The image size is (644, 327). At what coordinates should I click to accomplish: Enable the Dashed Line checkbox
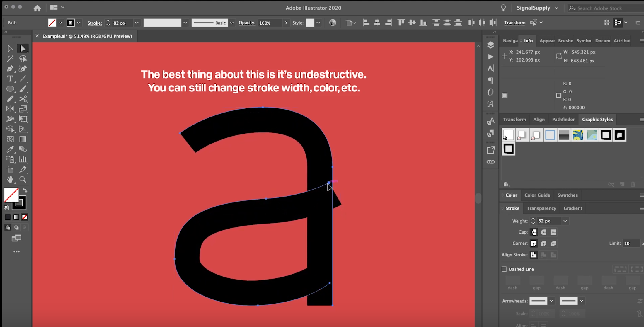point(504,269)
